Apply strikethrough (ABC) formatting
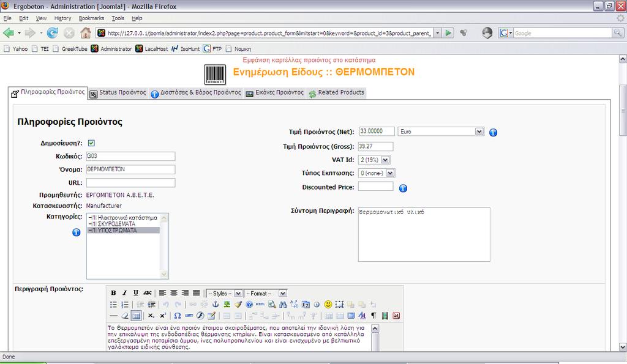 pyautogui.click(x=148, y=293)
